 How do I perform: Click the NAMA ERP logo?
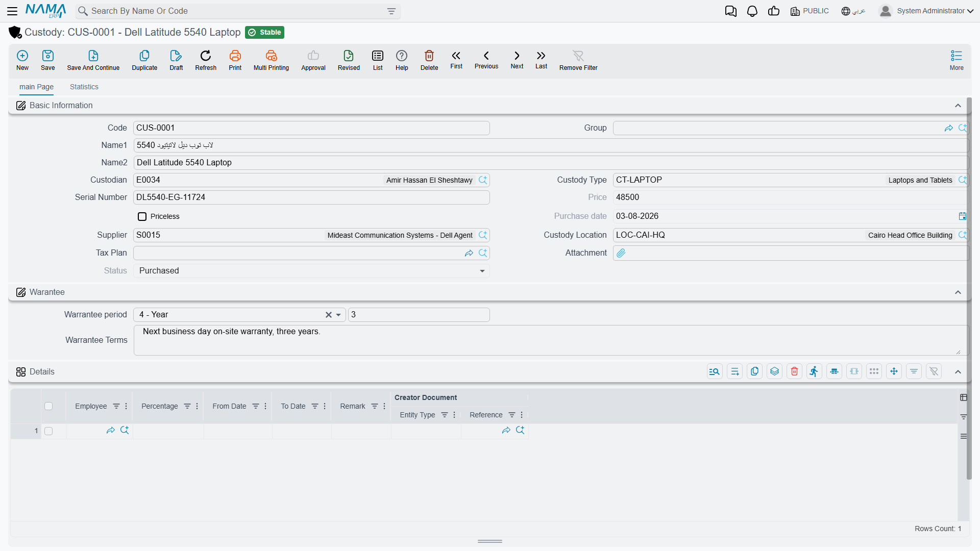(x=46, y=11)
